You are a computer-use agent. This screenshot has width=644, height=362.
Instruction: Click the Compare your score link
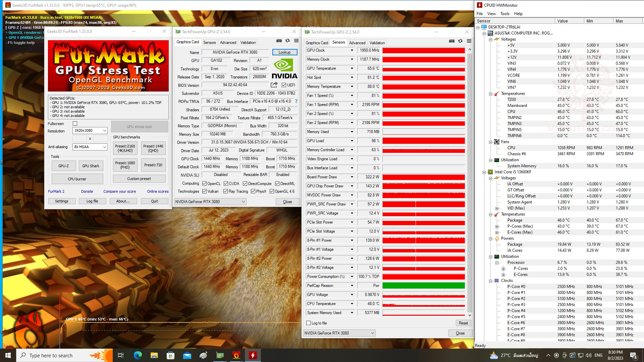[119, 191]
